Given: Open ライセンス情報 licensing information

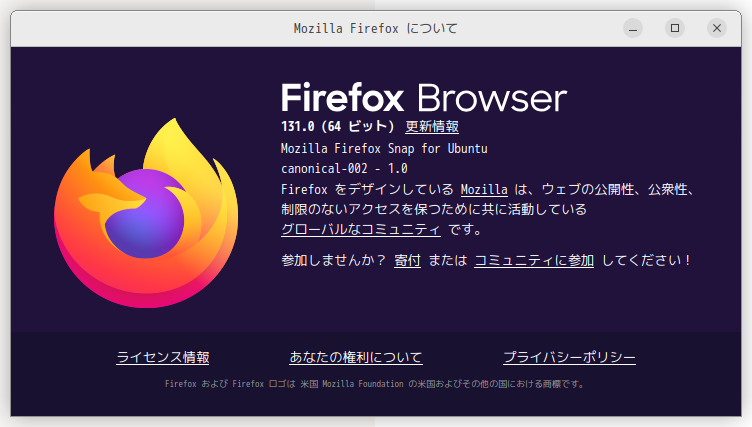Looking at the screenshot, I should pos(163,357).
